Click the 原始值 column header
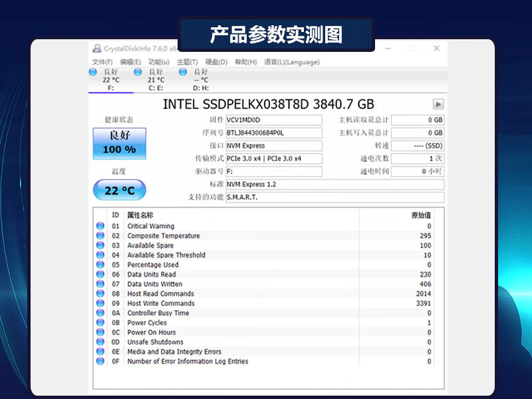532x399 pixels. pyautogui.click(x=421, y=215)
